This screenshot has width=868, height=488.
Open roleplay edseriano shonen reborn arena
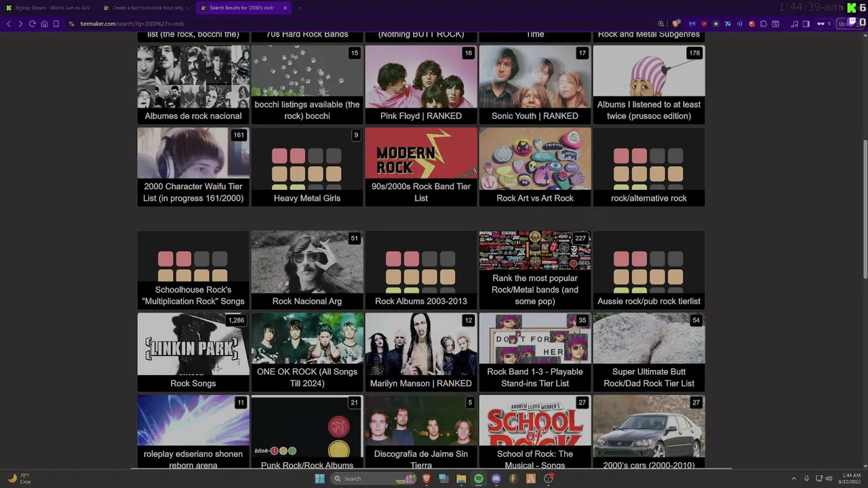(x=193, y=432)
